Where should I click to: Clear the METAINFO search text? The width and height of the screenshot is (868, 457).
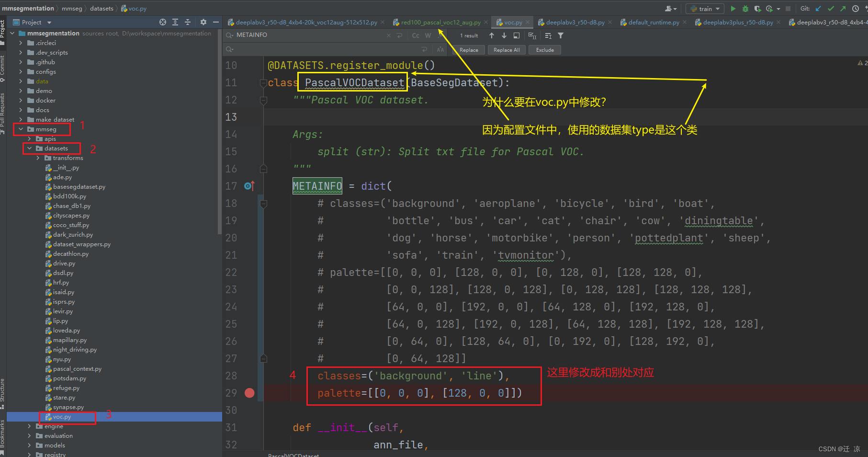pos(389,35)
